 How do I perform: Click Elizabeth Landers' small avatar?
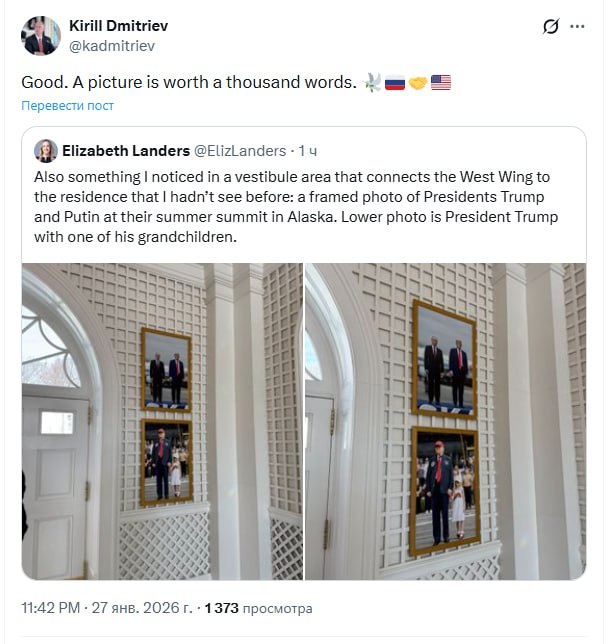click(46, 151)
